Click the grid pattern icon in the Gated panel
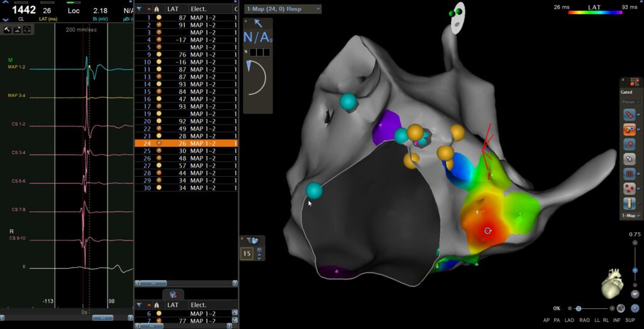 pos(629,173)
